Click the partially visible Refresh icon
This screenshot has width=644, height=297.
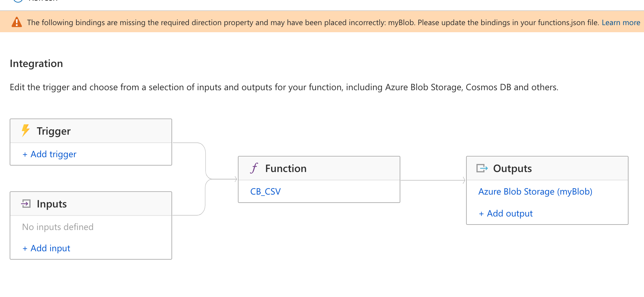pyautogui.click(x=18, y=1)
